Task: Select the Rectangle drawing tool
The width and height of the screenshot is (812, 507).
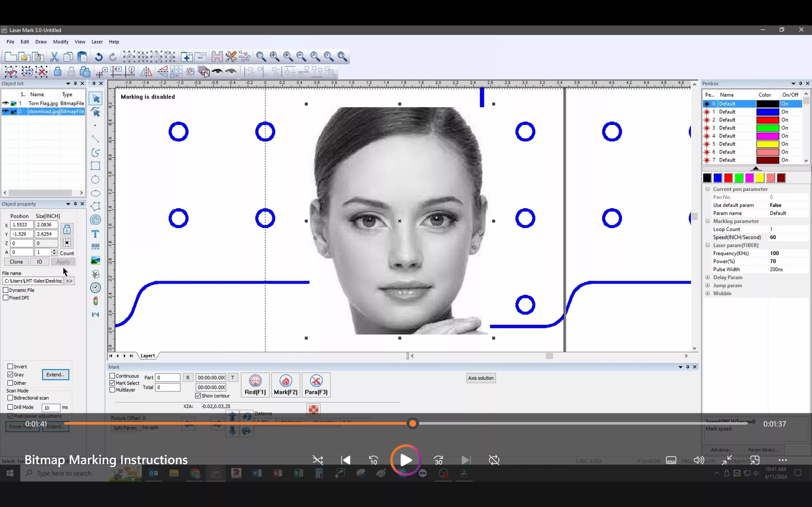Action: (x=95, y=166)
